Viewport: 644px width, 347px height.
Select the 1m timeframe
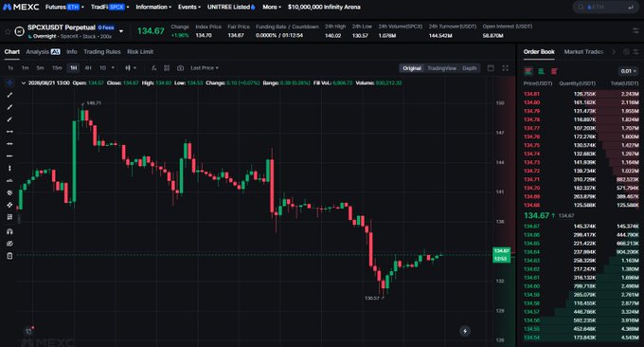pos(25,68)
